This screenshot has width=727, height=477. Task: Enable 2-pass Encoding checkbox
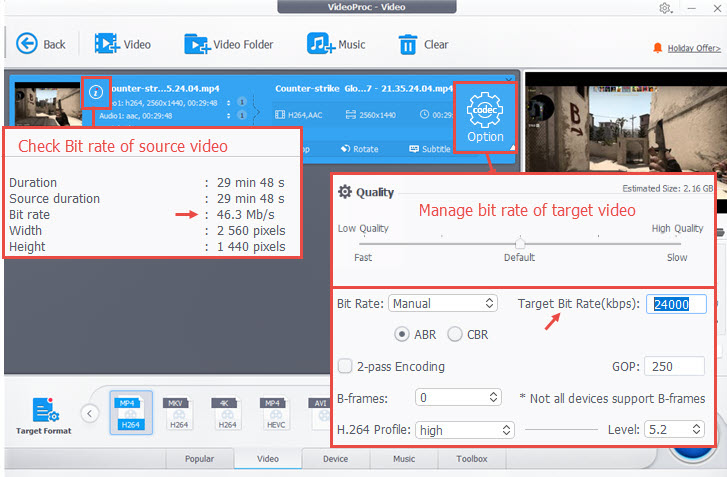pyautogui.click(x=345, y=366)
